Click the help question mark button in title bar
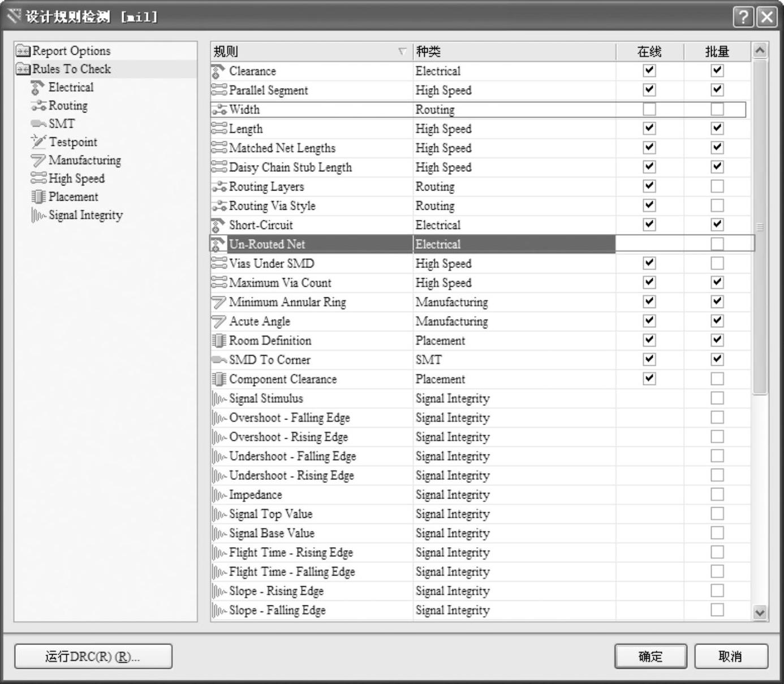 point(743,17)
